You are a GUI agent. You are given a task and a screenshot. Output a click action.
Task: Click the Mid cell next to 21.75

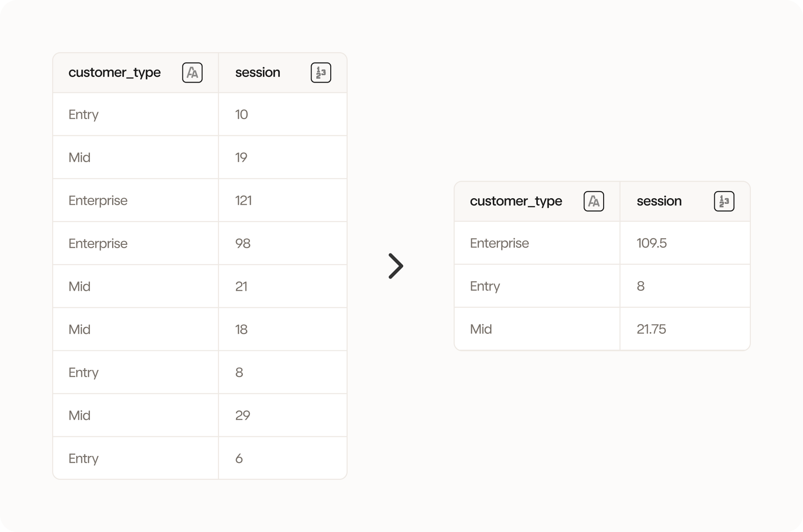tap(481, 329)
